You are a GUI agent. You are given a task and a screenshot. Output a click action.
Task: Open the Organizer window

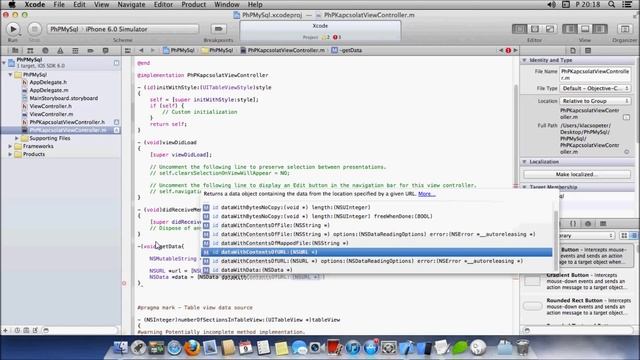[625, 29]
